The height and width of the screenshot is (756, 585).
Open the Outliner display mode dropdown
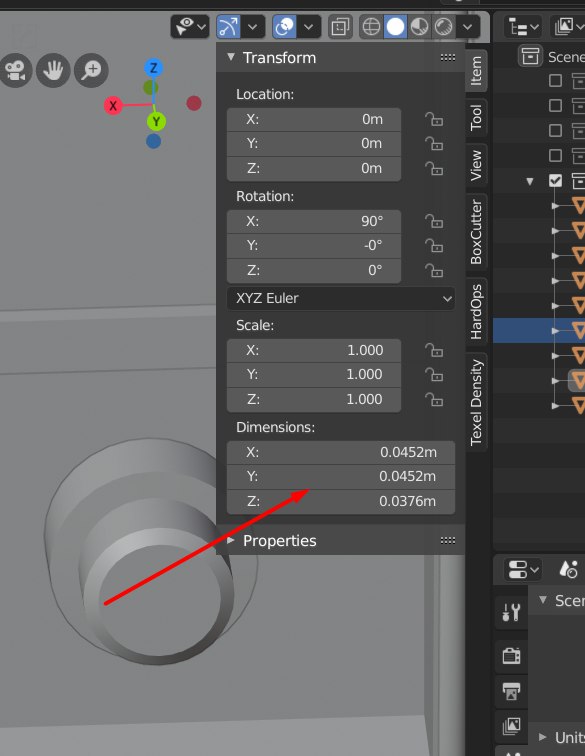(x=567, y=27)
